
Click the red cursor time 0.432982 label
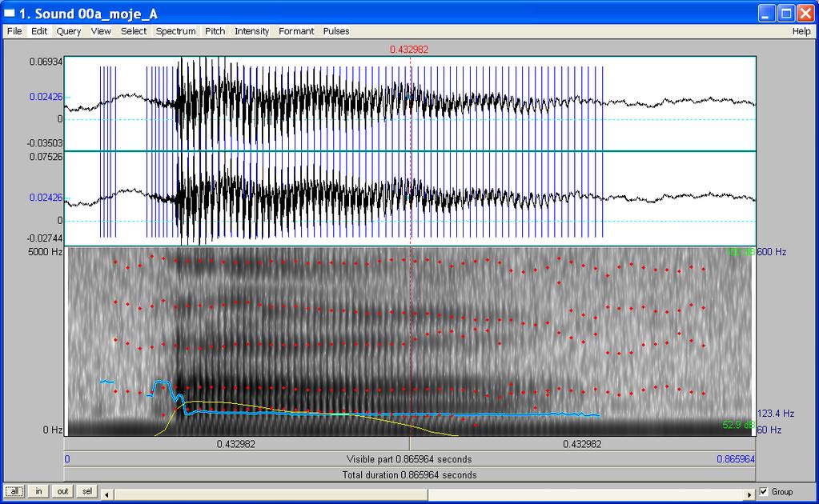coord(409,50)
